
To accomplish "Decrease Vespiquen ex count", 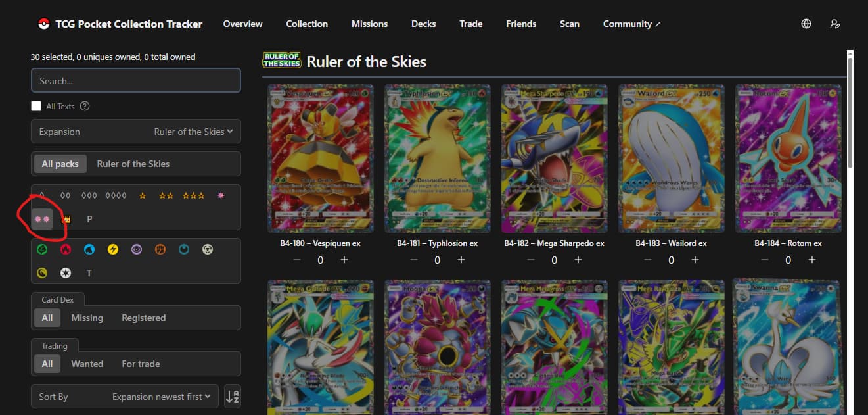I will (297, 260).
